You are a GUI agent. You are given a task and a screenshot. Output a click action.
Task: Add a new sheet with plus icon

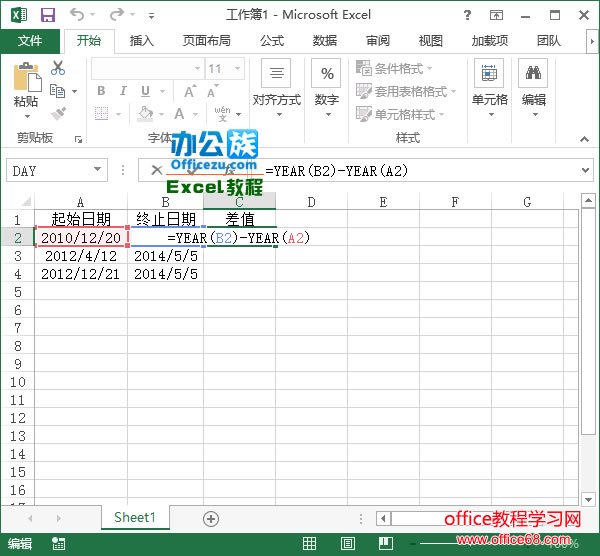coord(211,519)
